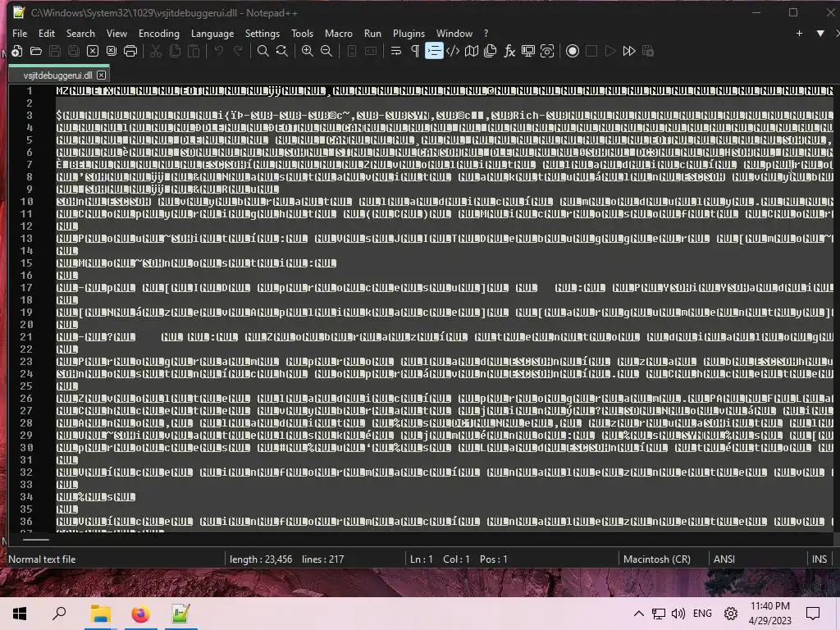Click line number 17 in the margin

pos(27,288)
